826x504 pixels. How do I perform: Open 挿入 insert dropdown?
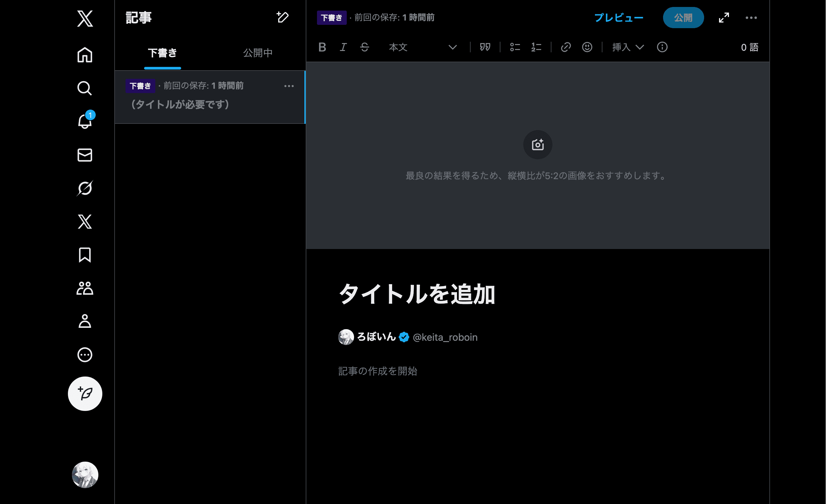pyautogui.click(x=628, y=47)
